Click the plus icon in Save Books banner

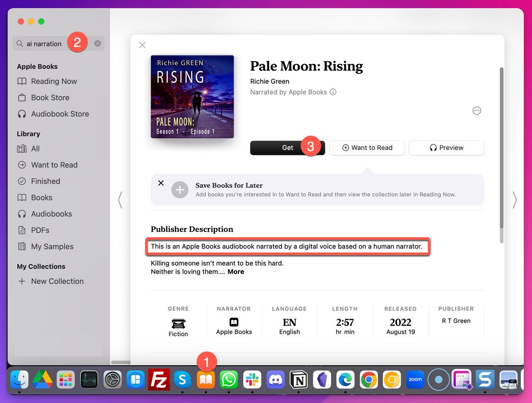pos(180,190)
